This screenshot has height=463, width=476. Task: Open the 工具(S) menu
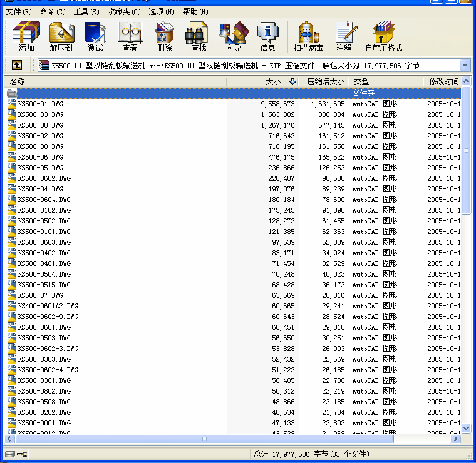[86, 12]
